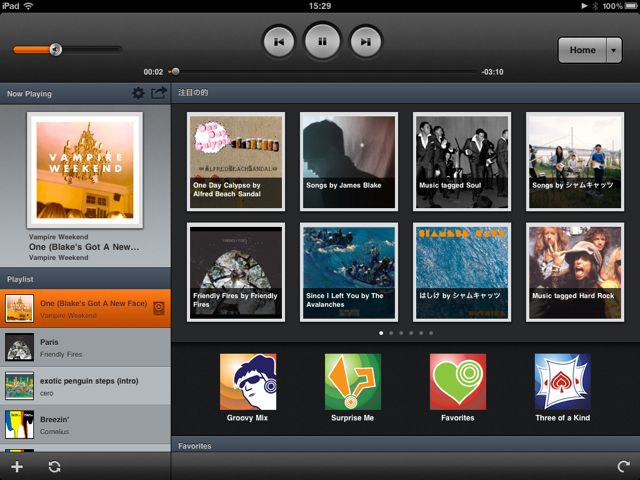Open Music tagged Soul tile
Screen dimensions: 640x480
point(462,162)
